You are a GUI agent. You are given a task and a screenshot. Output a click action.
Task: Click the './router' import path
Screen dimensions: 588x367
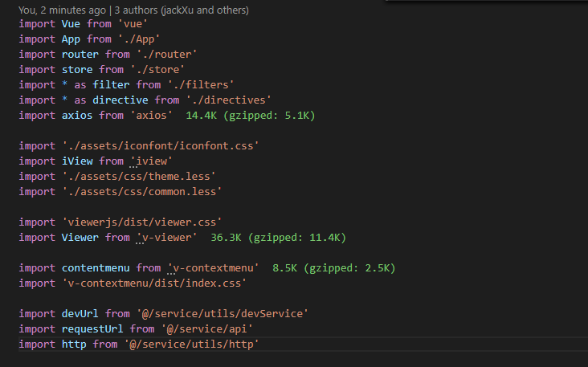click(x=167, y=55)
